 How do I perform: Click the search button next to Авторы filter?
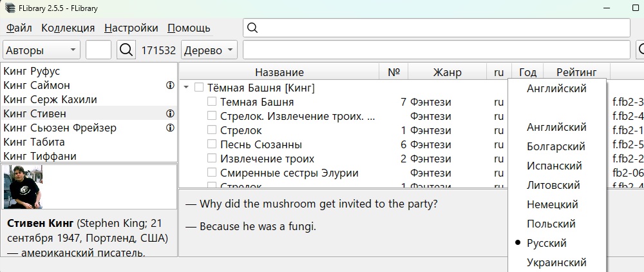(x=126, y=50)
